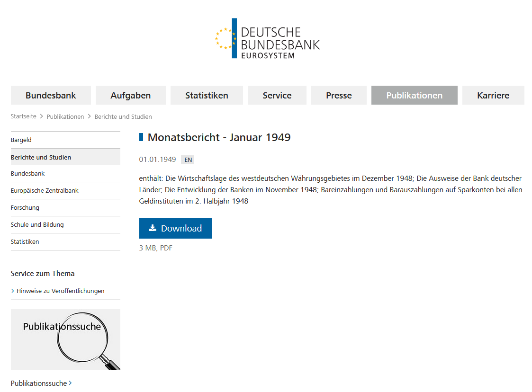
Task: Open Forschung in sidebar navigation
Action: click(x=25, y=208)
